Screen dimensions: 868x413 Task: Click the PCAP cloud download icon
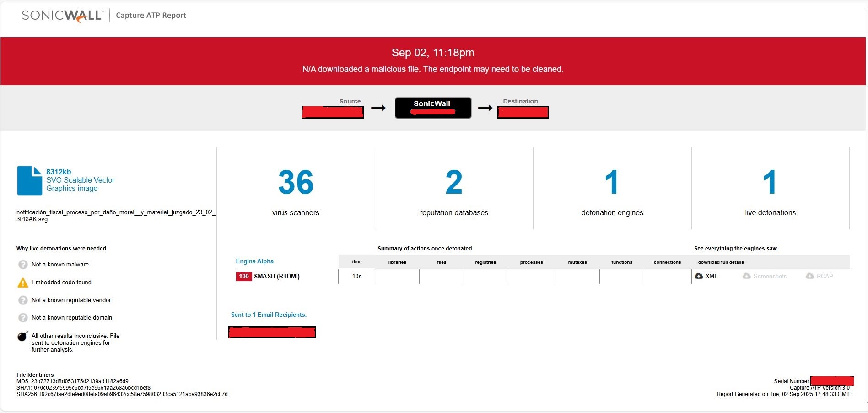pos(810,276)
